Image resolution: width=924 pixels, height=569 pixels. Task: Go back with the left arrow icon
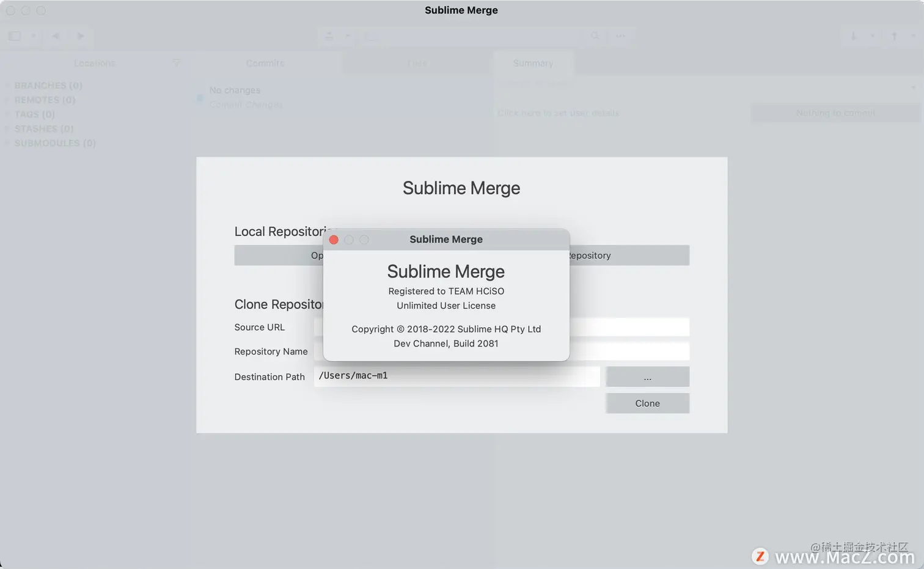coord(56,36)
